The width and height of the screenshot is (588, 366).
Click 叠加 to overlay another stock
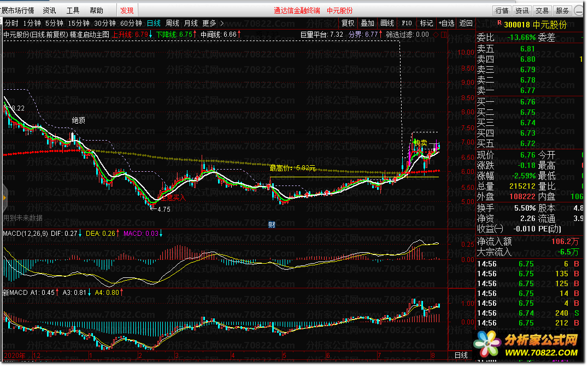(367, 24)
